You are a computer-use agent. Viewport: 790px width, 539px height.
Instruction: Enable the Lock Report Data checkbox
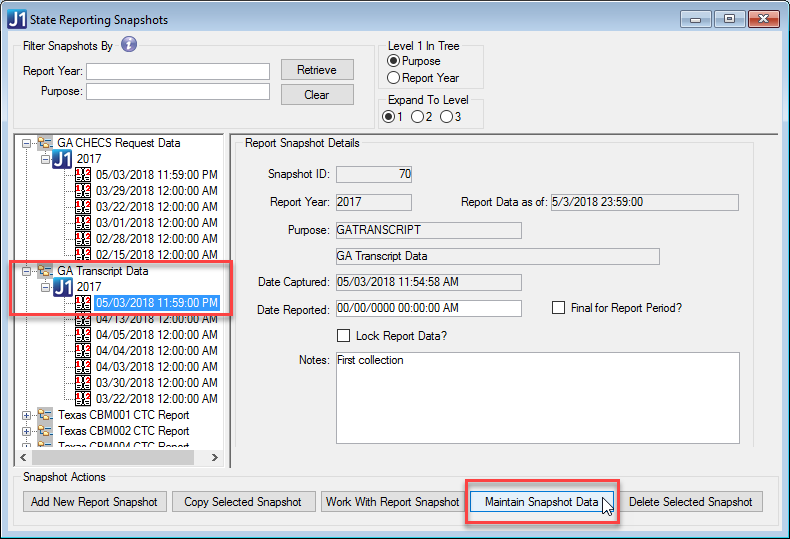click(345, 336)
